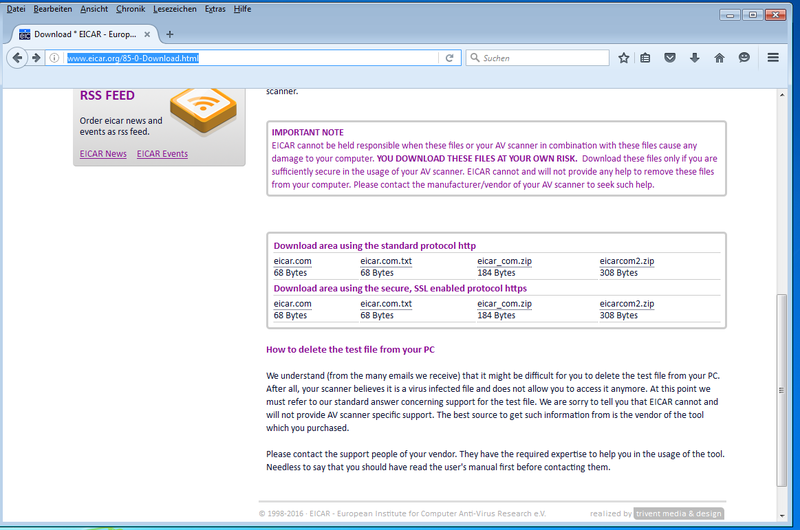Open the Lesezeichen menu
This screenshot has width=800, height=530.
pyautogui.click(x=174, y=8)
